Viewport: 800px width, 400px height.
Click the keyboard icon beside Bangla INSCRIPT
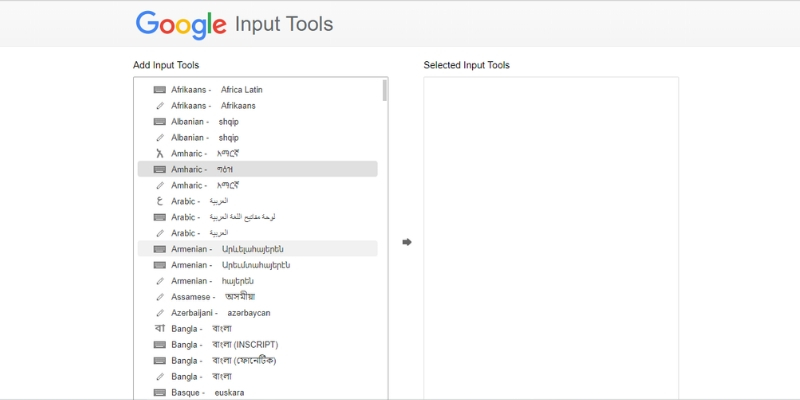160,345
